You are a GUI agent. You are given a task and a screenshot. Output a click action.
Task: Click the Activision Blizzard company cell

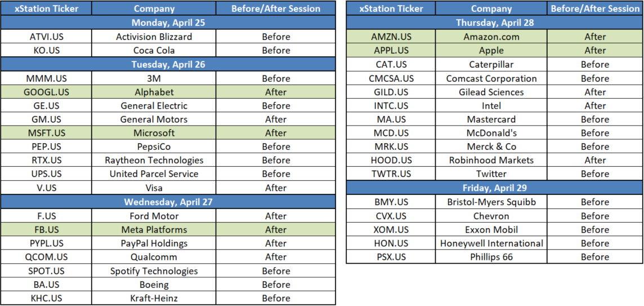(154, 37)
